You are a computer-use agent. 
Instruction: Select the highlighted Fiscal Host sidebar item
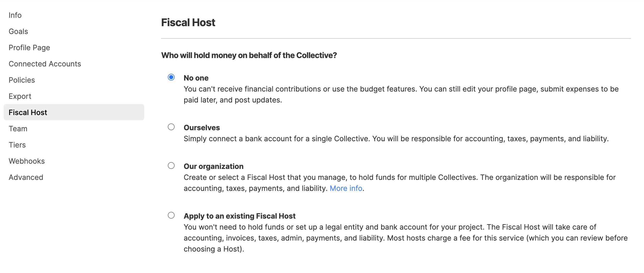(74, 112)
